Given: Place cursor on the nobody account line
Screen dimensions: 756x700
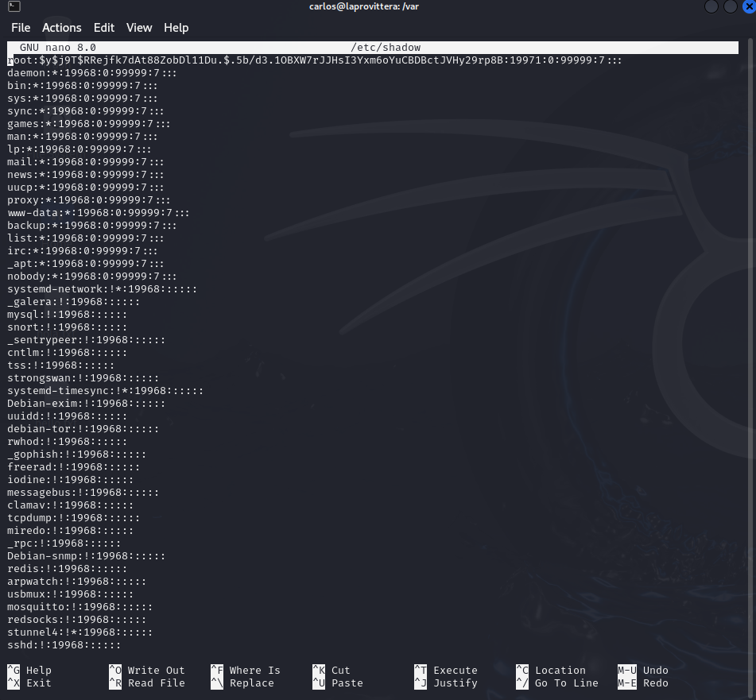Looking at the screenshot, I should [91, 277].
